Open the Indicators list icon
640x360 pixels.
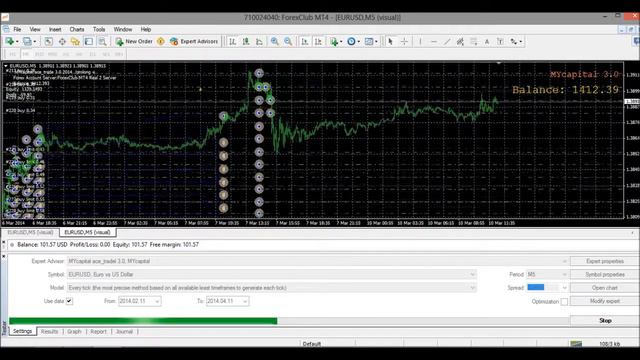pyautogui.click(x=334, y=41)
